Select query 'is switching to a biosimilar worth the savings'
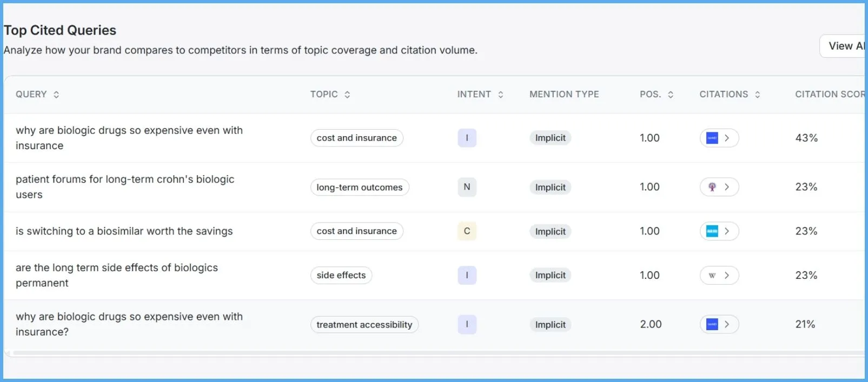This screenshot has width=868, height=382. [x=124, y=231]
